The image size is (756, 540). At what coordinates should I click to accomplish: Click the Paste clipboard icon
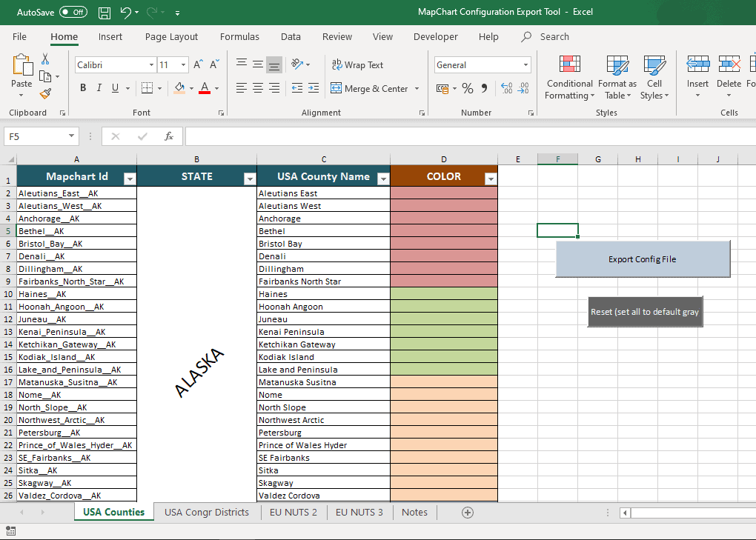[x=21, y=65]
